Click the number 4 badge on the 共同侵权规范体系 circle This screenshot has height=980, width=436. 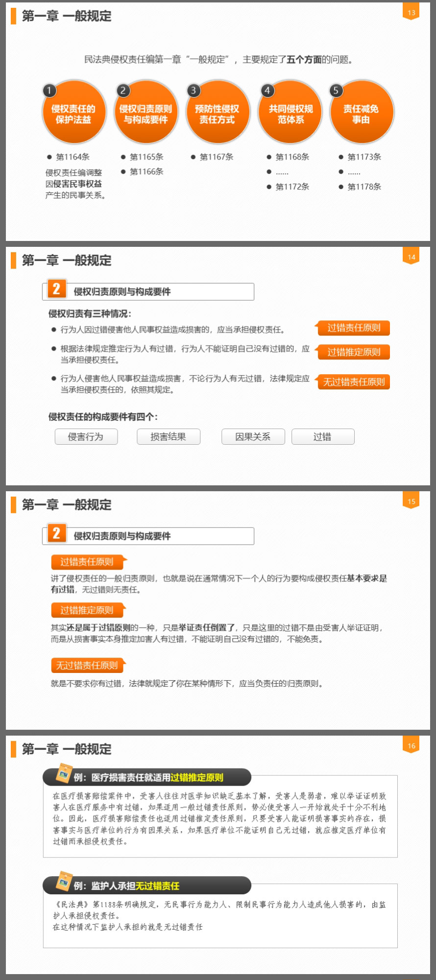pos(267,91)
